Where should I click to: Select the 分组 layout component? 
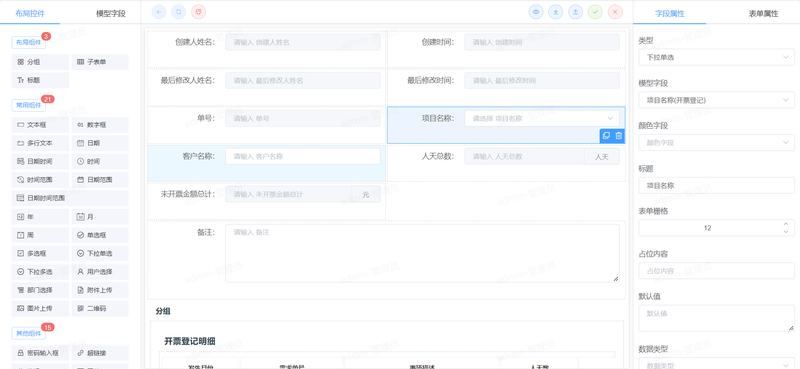40,62
